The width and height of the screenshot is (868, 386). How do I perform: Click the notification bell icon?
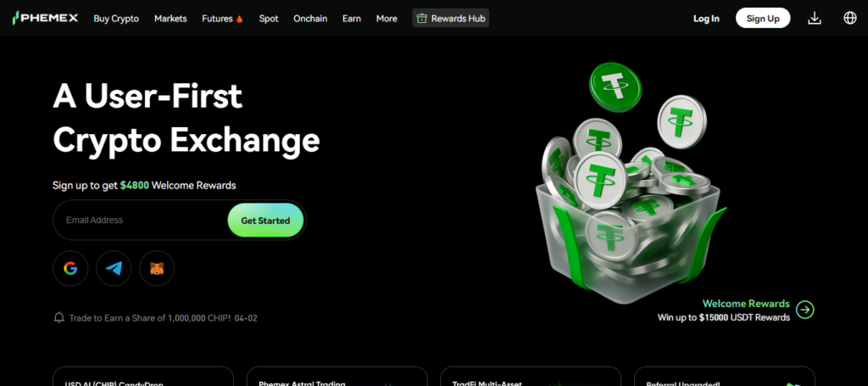click(58, 318)
